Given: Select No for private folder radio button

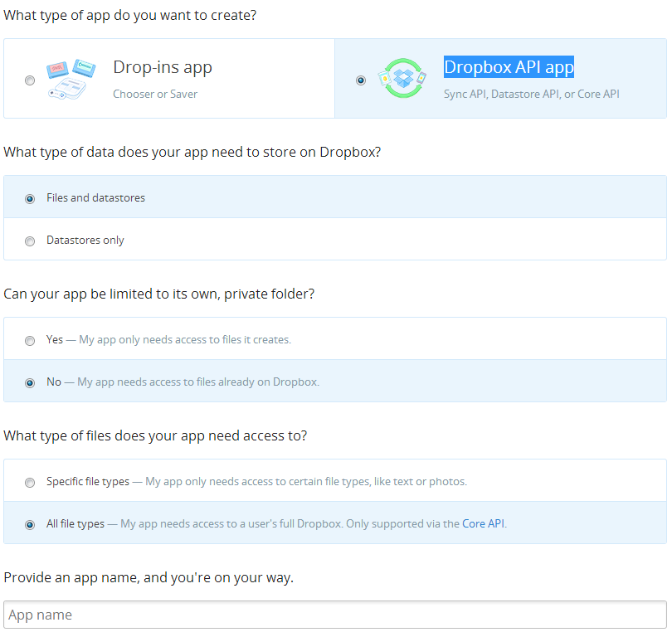Looking at the screenshot, I should [30, 383].
